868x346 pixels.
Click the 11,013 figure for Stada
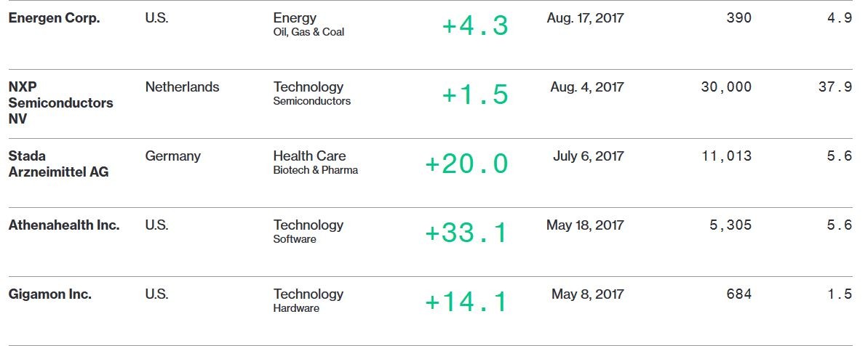(727, 156)
